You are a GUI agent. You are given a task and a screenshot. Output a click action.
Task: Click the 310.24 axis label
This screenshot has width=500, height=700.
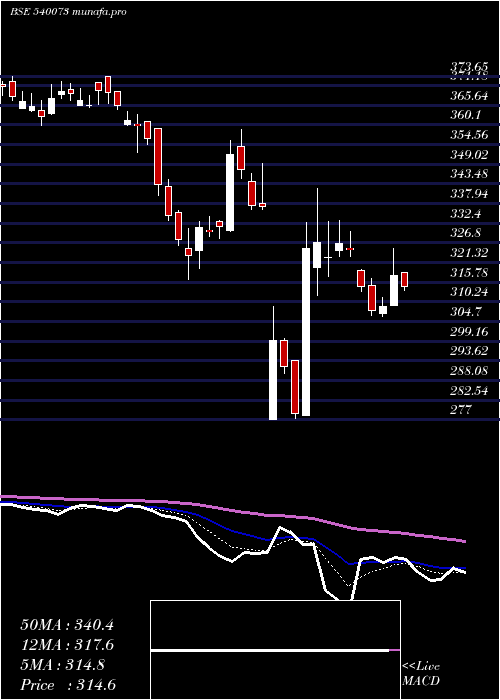tap(469, 292)
